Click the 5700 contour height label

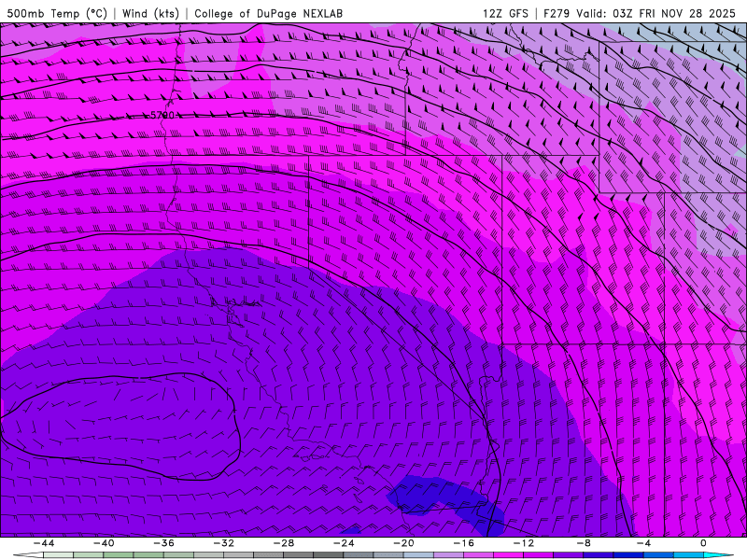pyautogui.click(x=162, y=115)
